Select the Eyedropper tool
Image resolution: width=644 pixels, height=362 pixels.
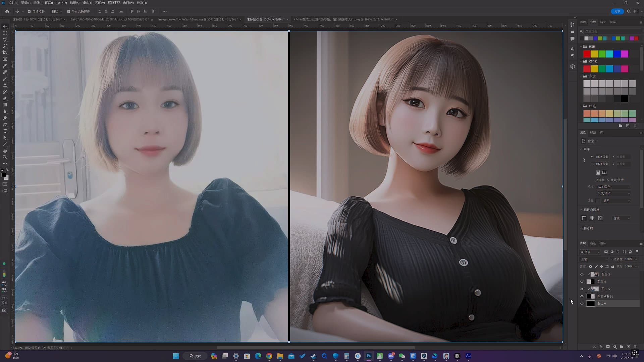[5, 66]
